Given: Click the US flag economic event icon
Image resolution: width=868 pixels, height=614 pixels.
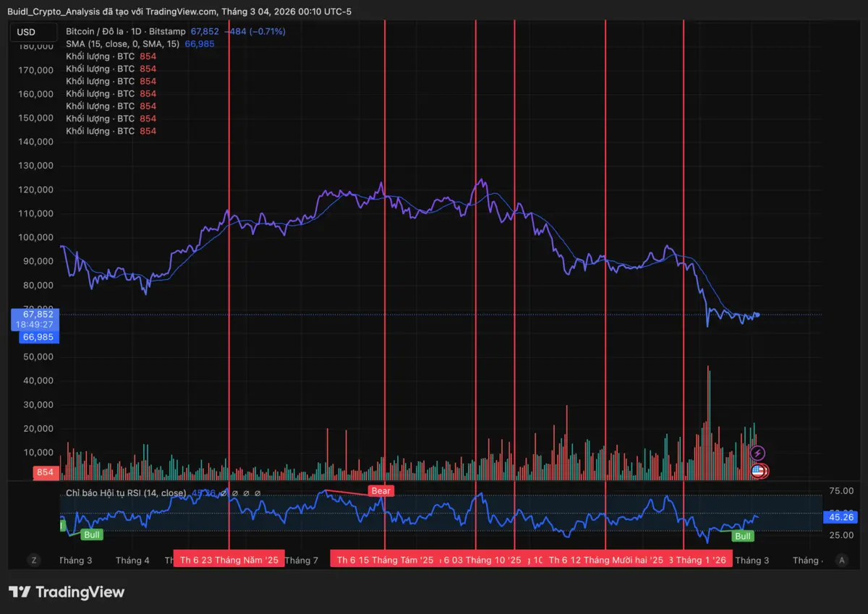Looking at the screenshot, I should point(758,472).
